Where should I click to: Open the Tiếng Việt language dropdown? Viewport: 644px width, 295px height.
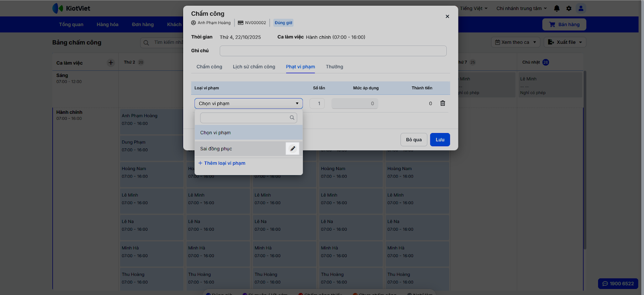(474, 8)
